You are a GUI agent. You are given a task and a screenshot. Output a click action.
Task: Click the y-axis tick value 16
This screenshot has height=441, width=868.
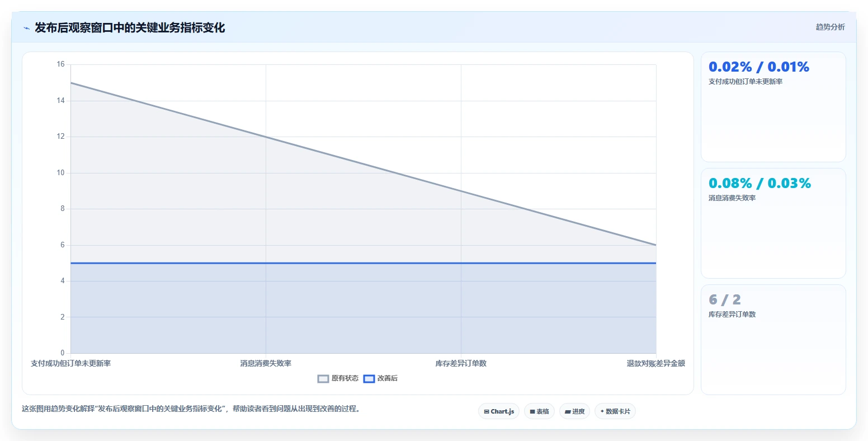click(x=60, y=64)
